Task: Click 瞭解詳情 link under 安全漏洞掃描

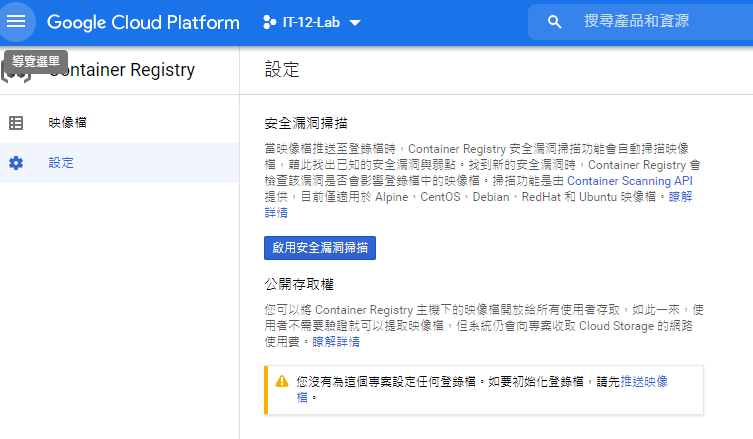Action: pyautogui.click(x=680, y=197)
